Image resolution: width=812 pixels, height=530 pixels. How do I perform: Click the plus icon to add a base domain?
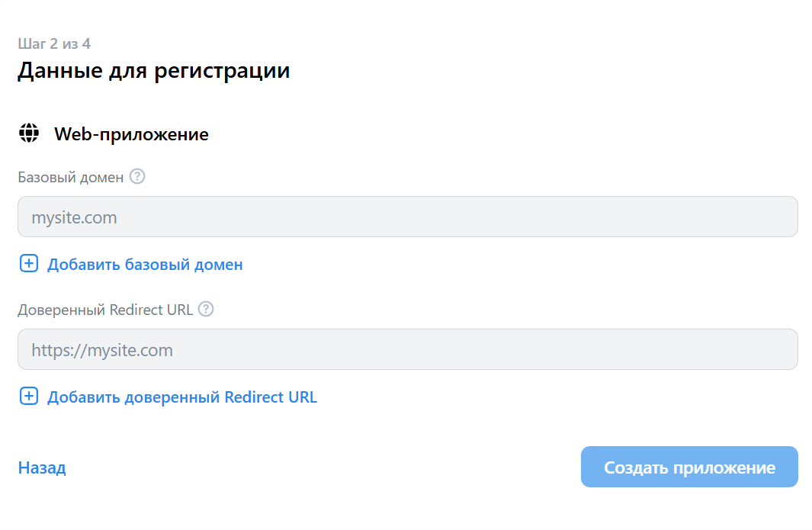(28, 264)
